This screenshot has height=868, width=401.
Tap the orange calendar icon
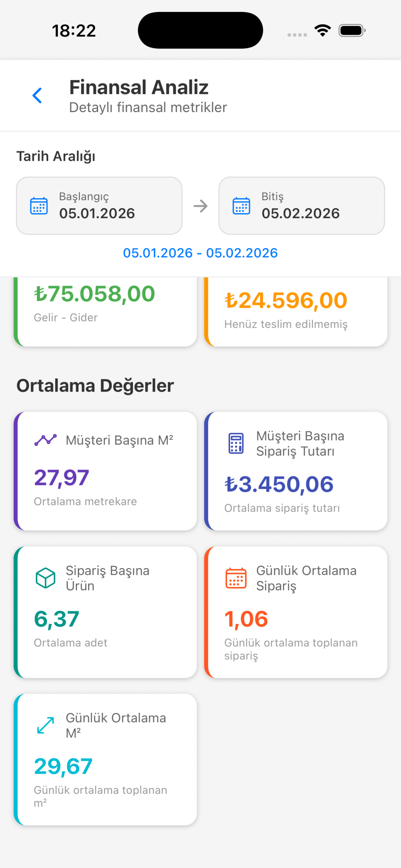click(x=236, y=578)
